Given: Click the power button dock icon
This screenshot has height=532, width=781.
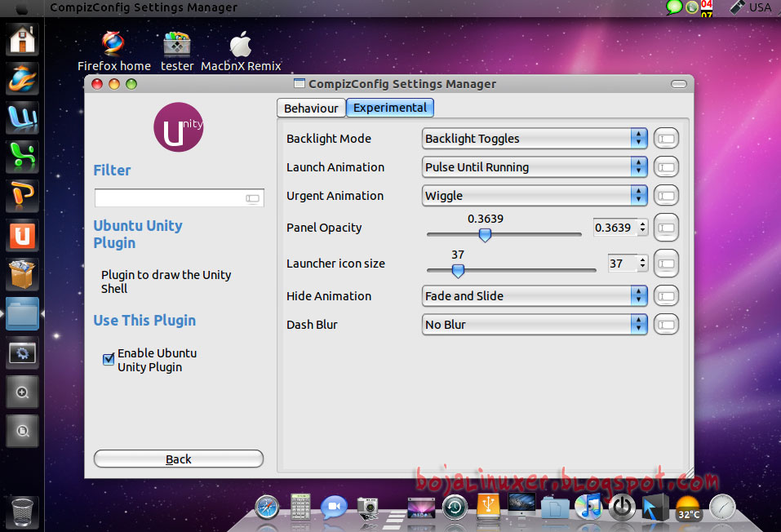Looking at the screenshot, I should 622,508.
